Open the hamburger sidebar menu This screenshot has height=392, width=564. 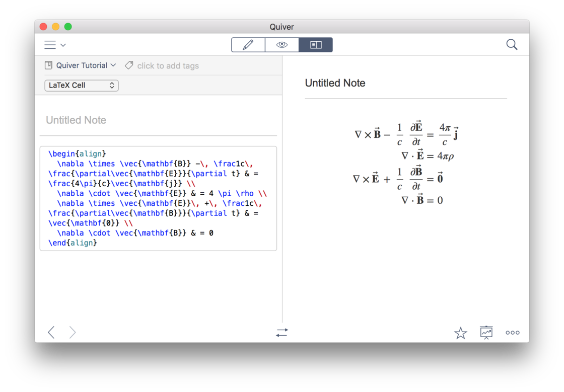point(50,45)
